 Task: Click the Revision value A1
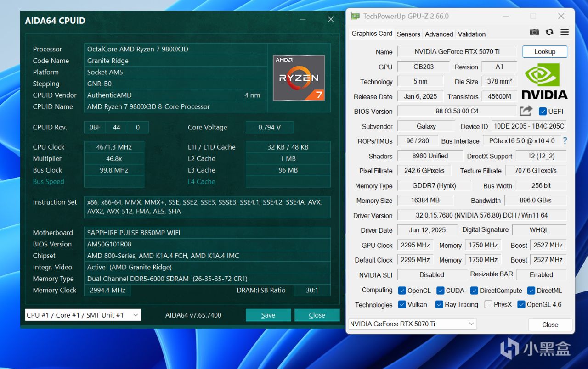pyautogui.click(x=499, y=67)
